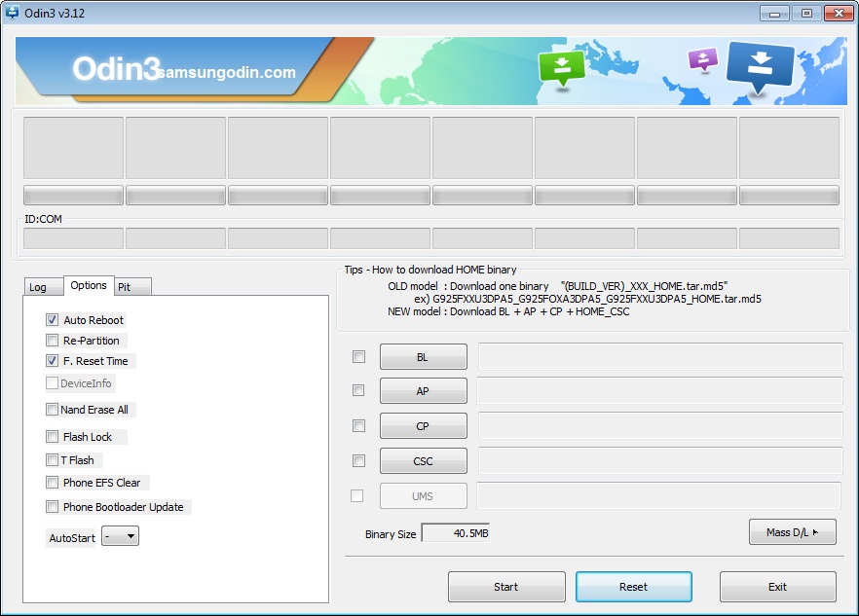
Task: Start the flashing process
Action: click(x=506, y=587)
